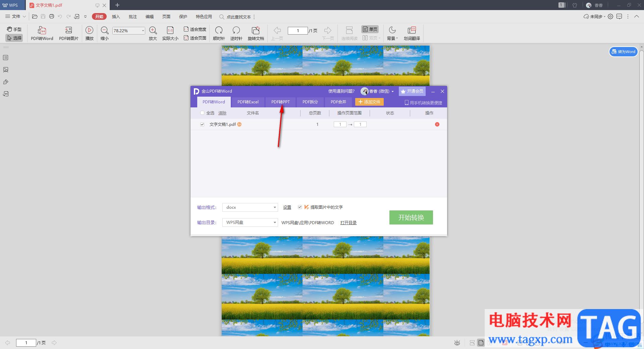The height and width of the screenshot is (349, 644).
Task: Click the start page range field for 文字文稿1.pdf
Action: tap(340, 124)
